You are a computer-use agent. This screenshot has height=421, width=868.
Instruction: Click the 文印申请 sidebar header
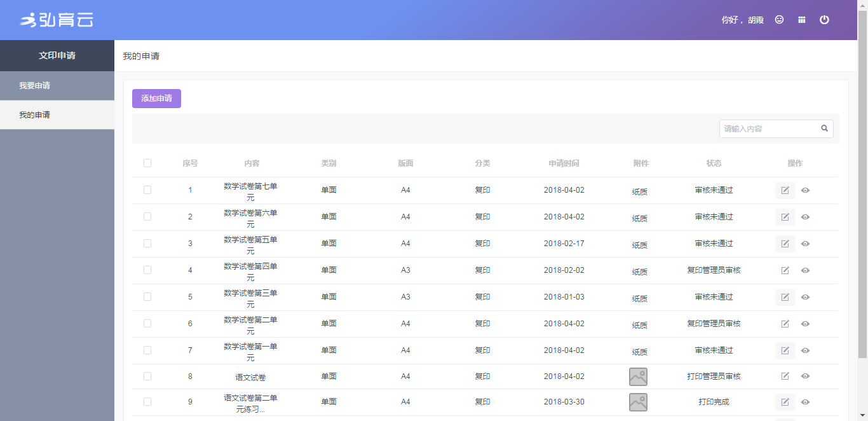point(57,55)
